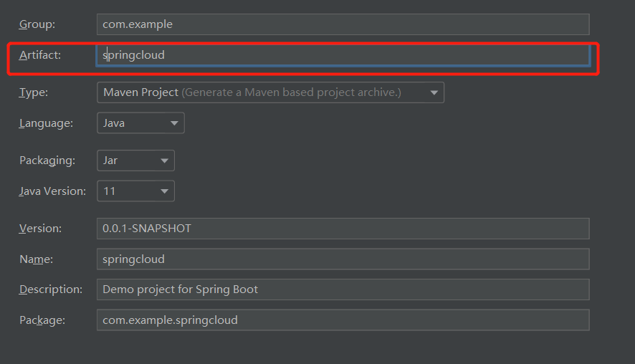Click the Java Version: label
This screenshot has width=635, height=364.
(x=52, y=191)
